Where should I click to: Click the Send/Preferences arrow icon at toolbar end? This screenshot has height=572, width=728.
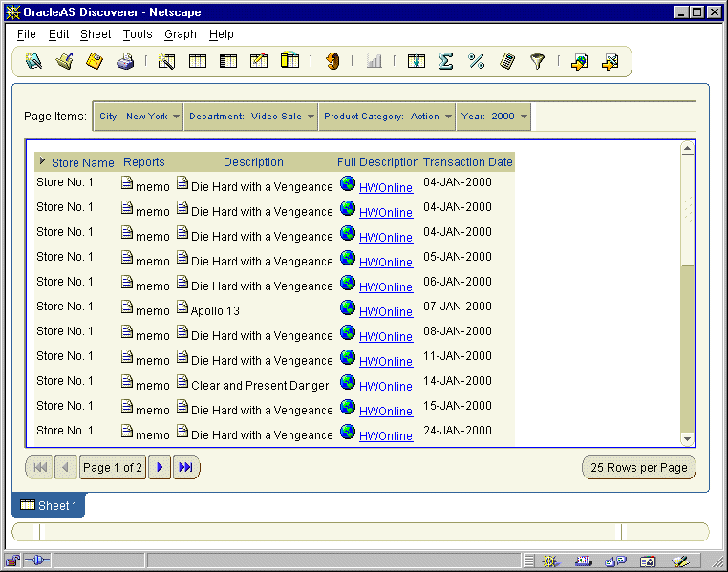(610, 62)
